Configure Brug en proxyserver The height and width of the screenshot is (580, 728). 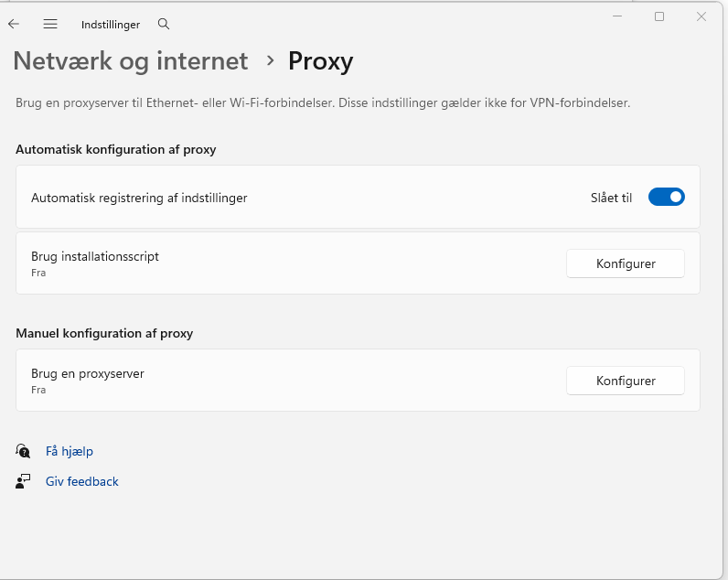(625, 381)
